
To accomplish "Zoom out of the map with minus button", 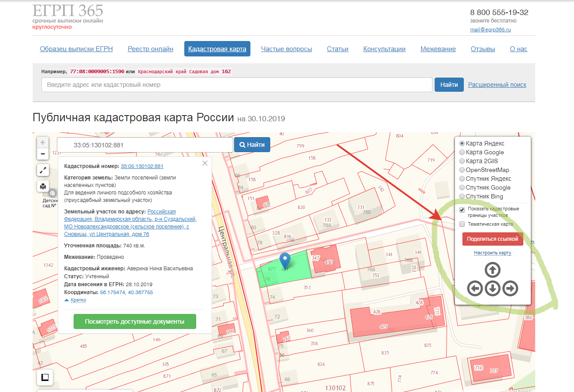I will [x=43, y=154].
